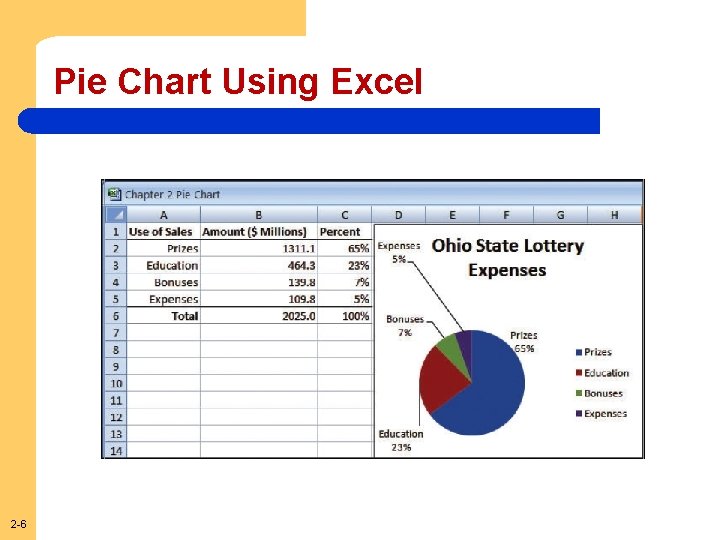
Task: Click the 'Prizes' legend label
Action: 598,352
